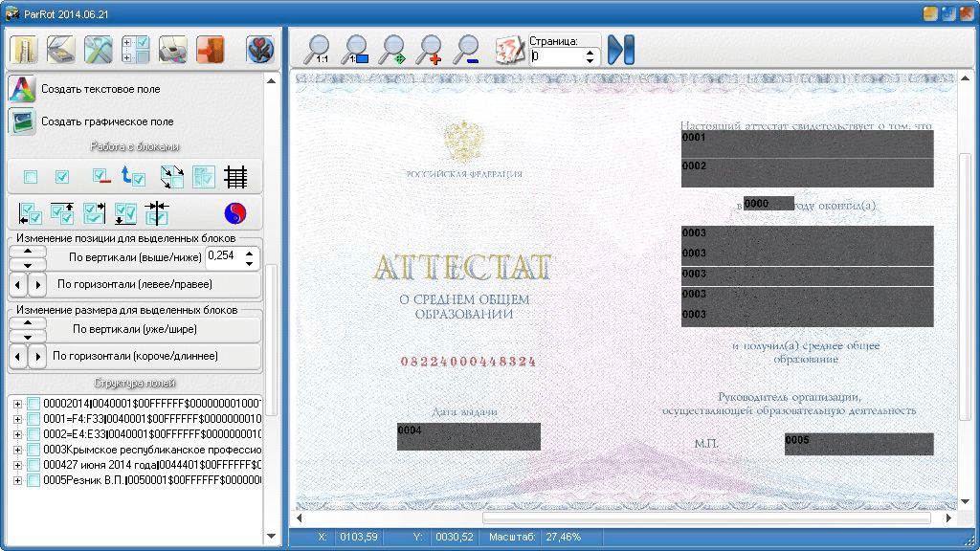Open the folder icon in the top toolbar
This screenshot has width=980, height=551.
(24, 50)
